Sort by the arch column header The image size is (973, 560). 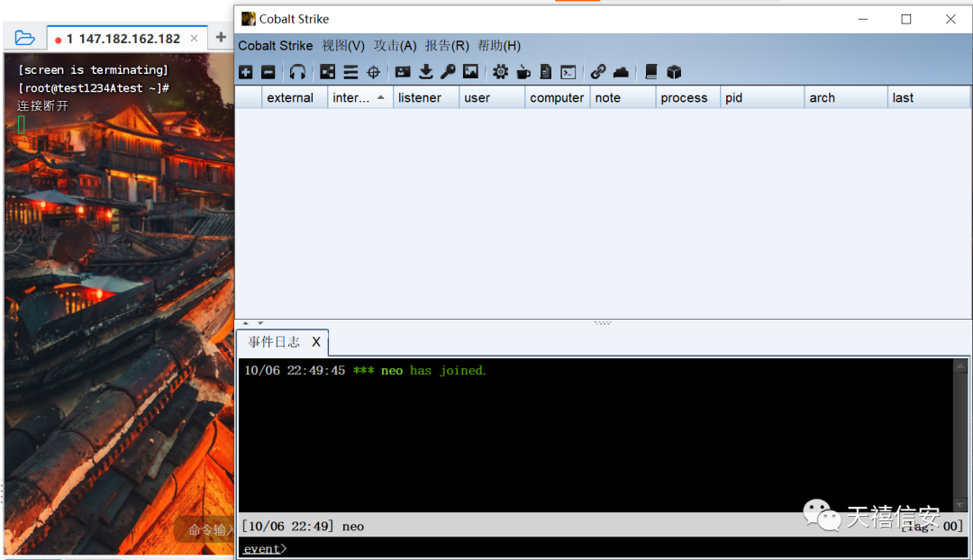[845, 97]
